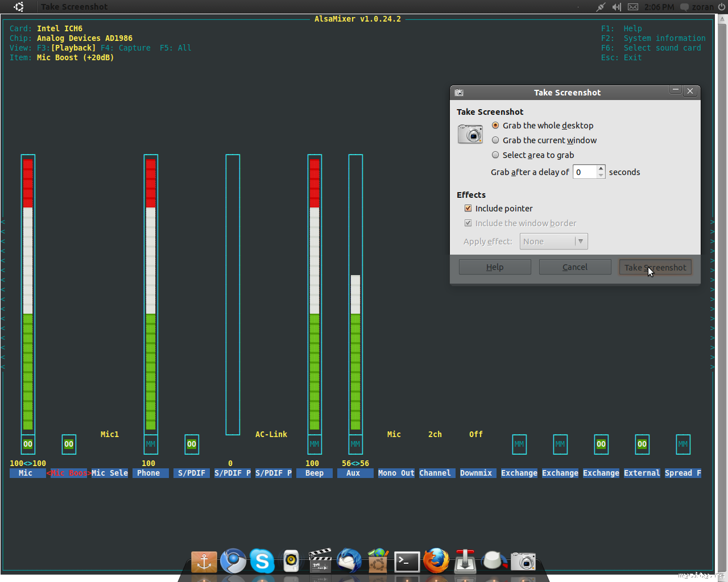Select the Mic Boost channel label
The image size is (728, 582).
(69, 473)
